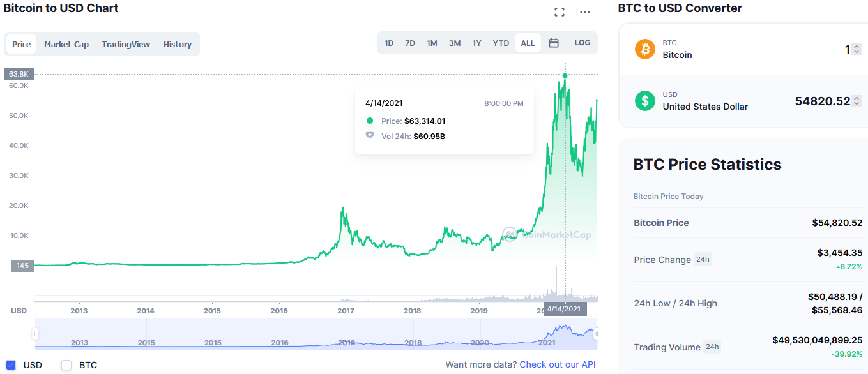868x374 pixels.
Task: Switch to the Market Cap tab
Action: 66,44
